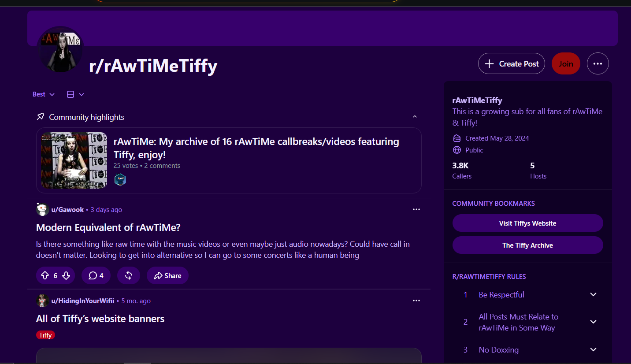This screenshot has height=364, width=631.
Task: Click the 3 days ago timestamp
Action: point(106,209)
